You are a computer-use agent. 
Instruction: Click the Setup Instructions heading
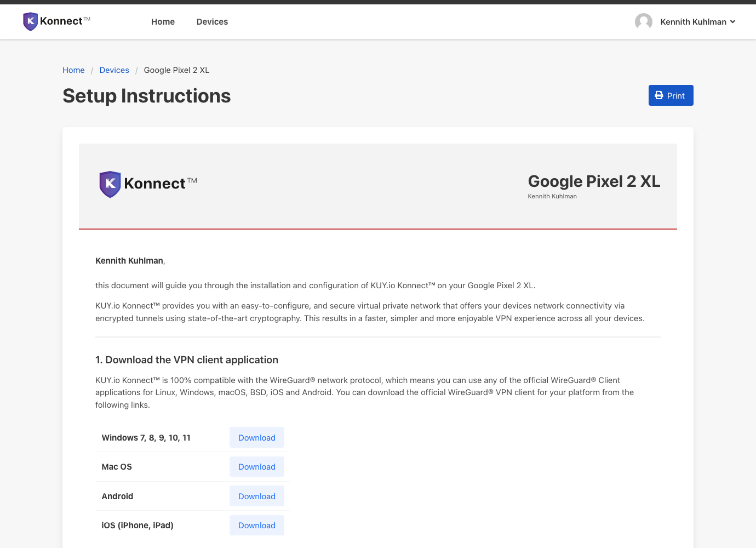pos(147,96)
